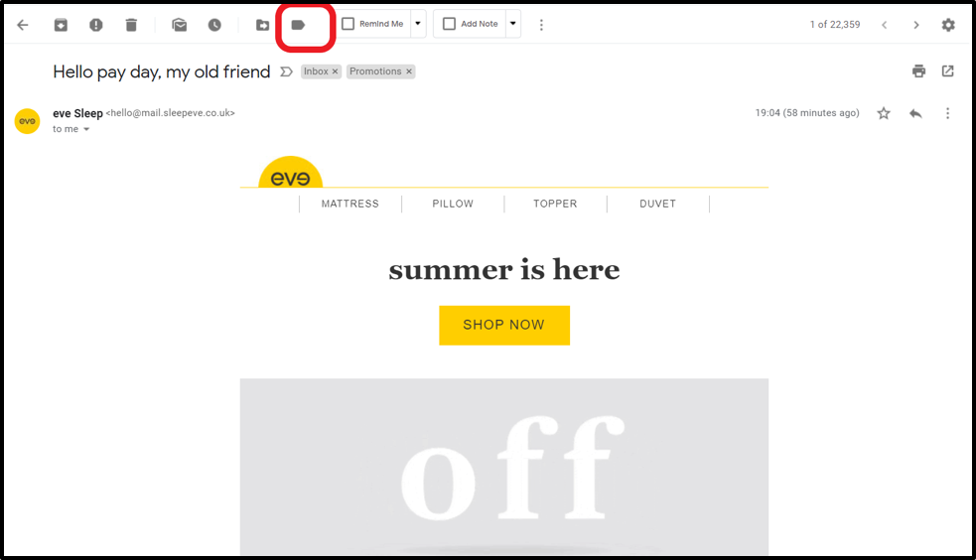The height and width of the screenshot is (560, 976).
Task: Print the email conversation
Action: (918, 70)
